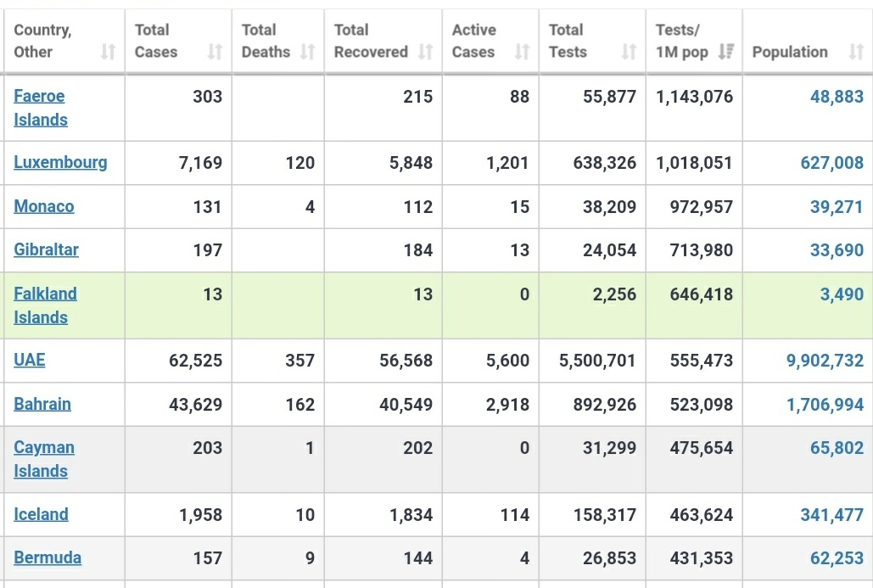873x588 pixels.
Task: Select the Population header text
Action: 790,52
